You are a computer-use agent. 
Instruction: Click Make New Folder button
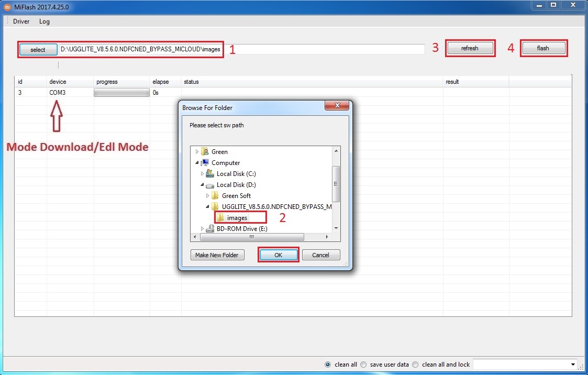coord(217,255)
